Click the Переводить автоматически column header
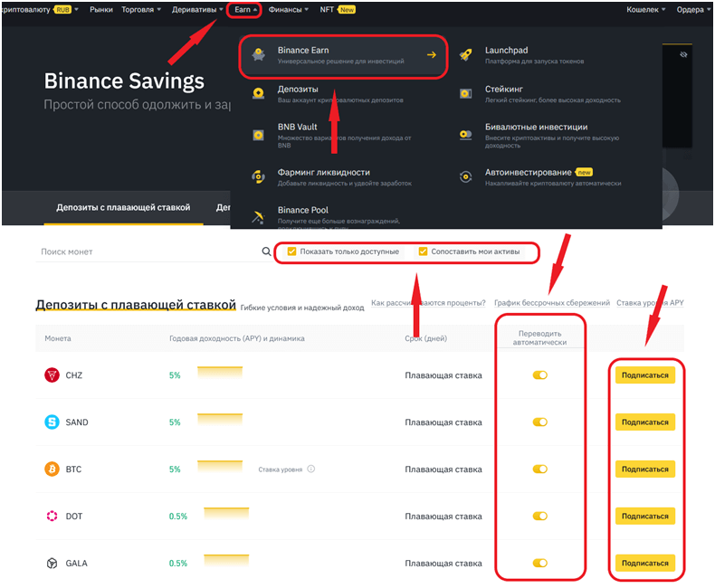Screen dimensions: 715x588 coord(540,337)
